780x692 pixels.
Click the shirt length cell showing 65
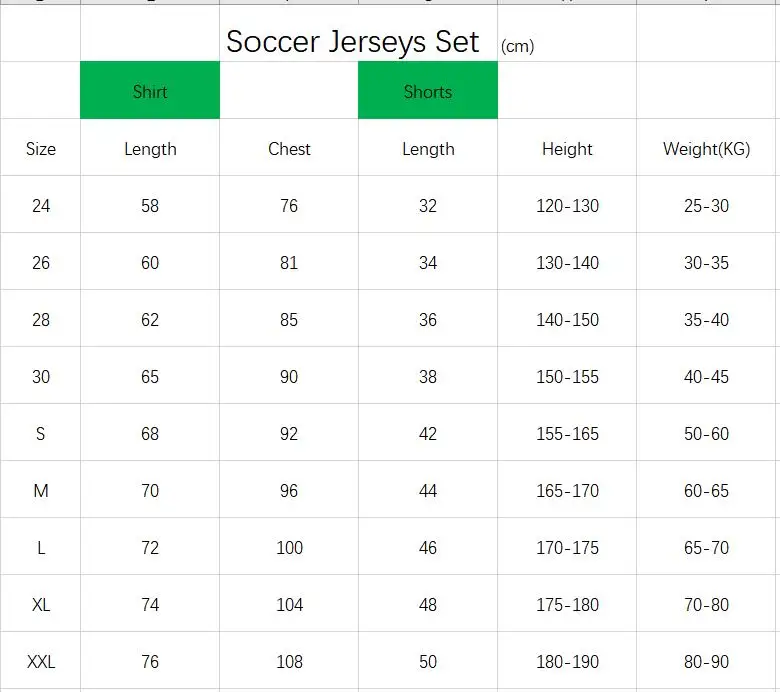tap(150, 376)
